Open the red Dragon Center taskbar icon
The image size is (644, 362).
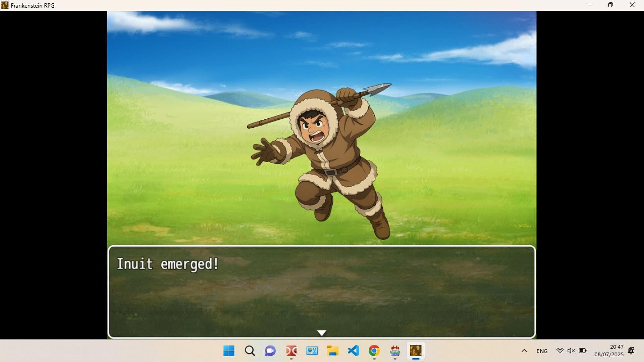[291, 351]
